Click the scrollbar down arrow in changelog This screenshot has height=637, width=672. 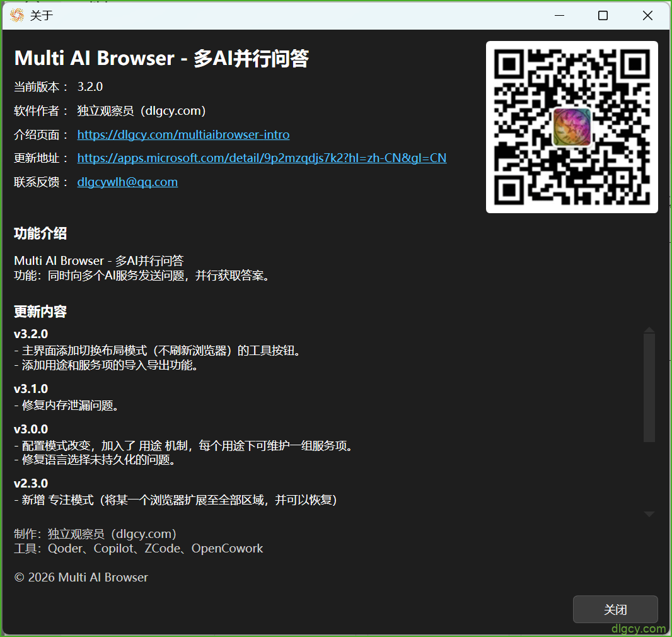649,514
